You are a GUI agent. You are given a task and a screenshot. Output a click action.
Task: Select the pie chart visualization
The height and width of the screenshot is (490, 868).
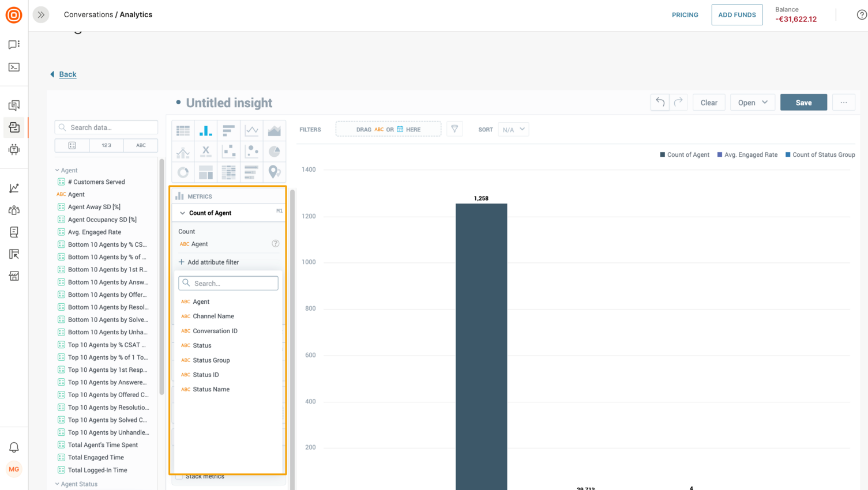tap(275, 151)
